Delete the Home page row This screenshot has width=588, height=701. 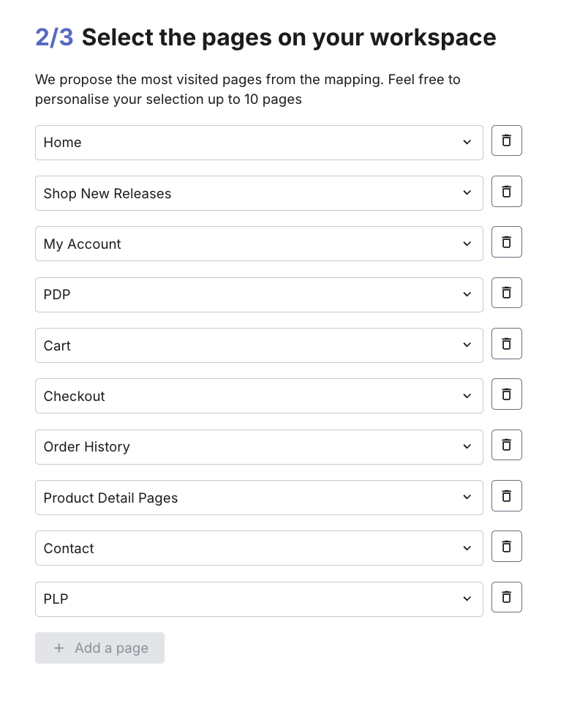(506, 140)
